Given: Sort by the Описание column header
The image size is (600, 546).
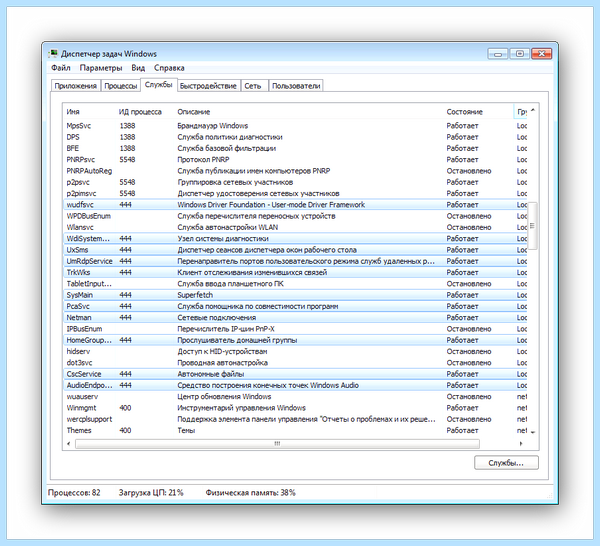Looking at the screenshot, I should (309, 112).
